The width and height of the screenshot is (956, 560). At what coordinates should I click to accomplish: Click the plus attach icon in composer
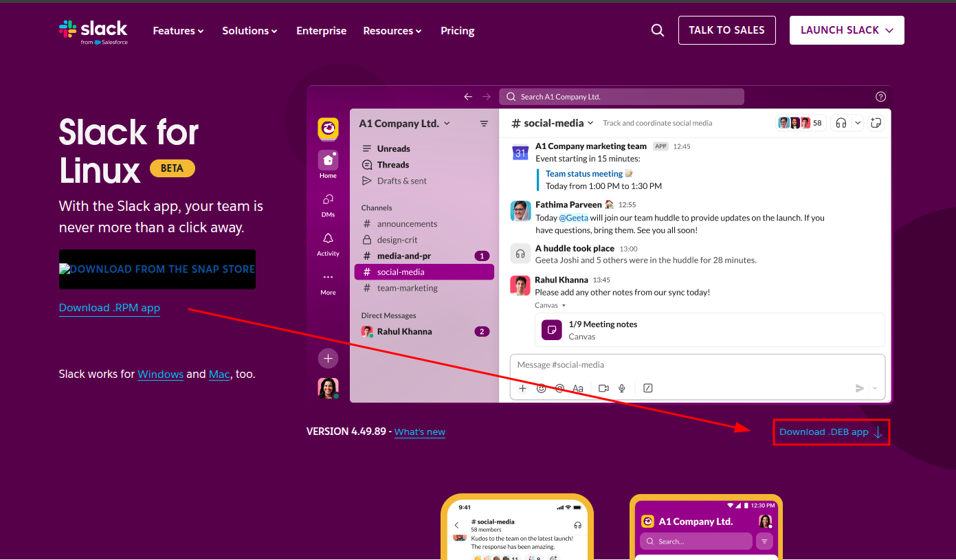tap(522, 388)
